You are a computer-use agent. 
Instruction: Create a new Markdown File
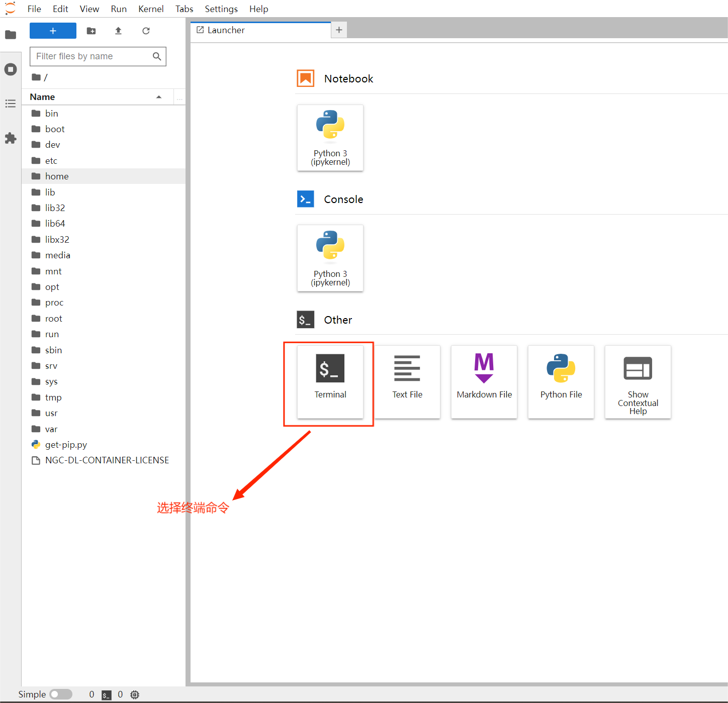tap(484, 382)
